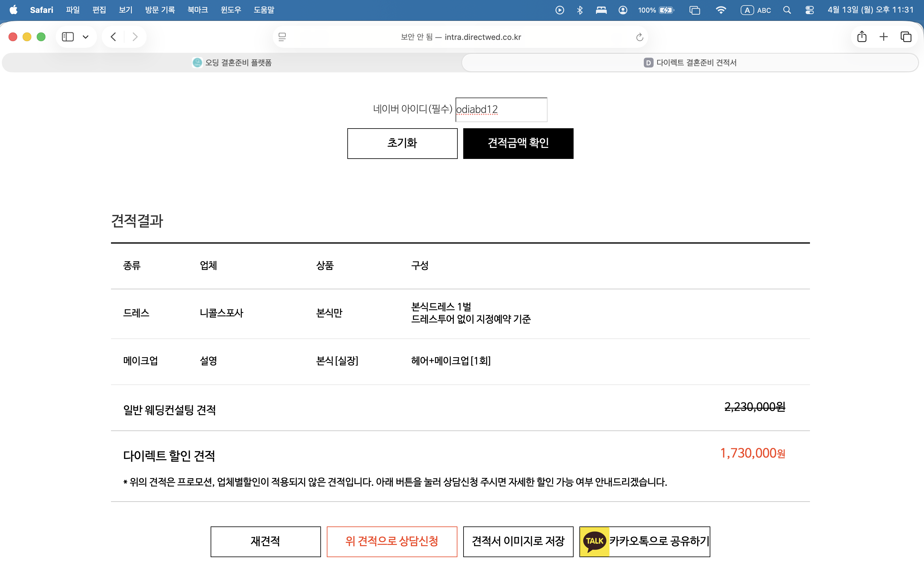Click the KakaoTalk icon on the share button
The height and width of the screenshot is (578, 924).
coord(594,541)
